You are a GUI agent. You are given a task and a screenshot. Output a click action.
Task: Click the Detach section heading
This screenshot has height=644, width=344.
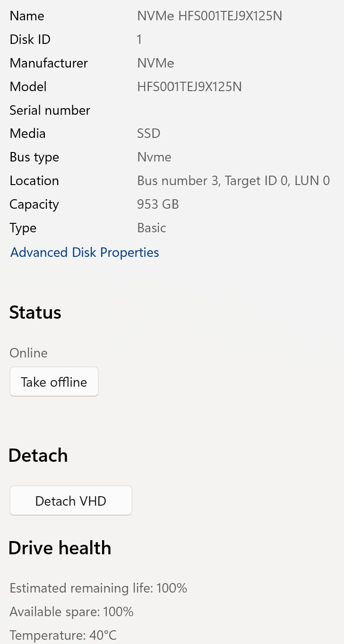click(x=38, y=456)
